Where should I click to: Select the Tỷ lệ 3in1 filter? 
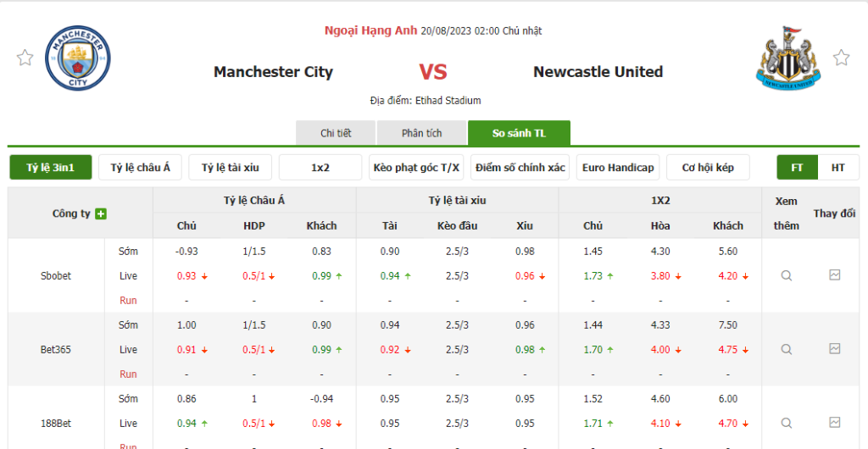pyautogui.click(x=51, y=168)
